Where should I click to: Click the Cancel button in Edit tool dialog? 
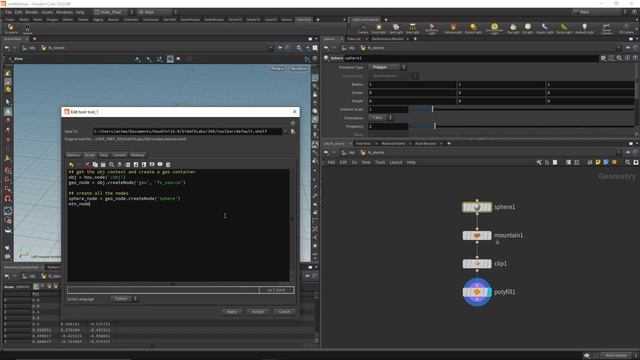click(284, 312)
